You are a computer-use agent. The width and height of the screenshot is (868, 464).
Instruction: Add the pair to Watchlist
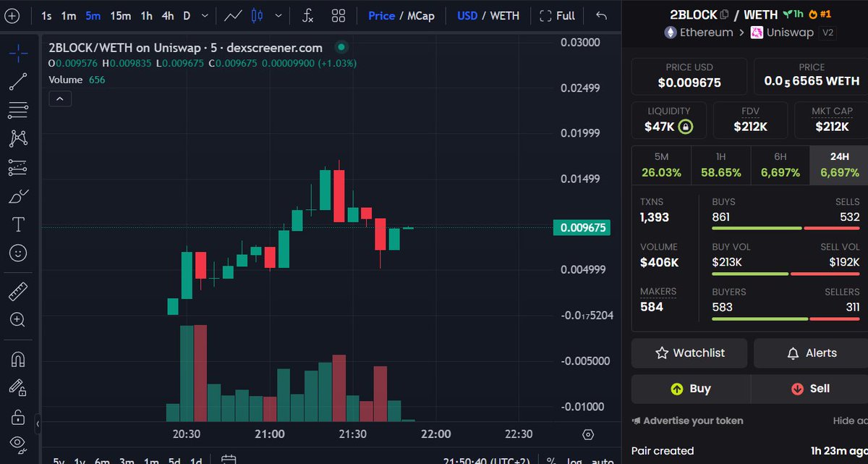coord(689,353)
